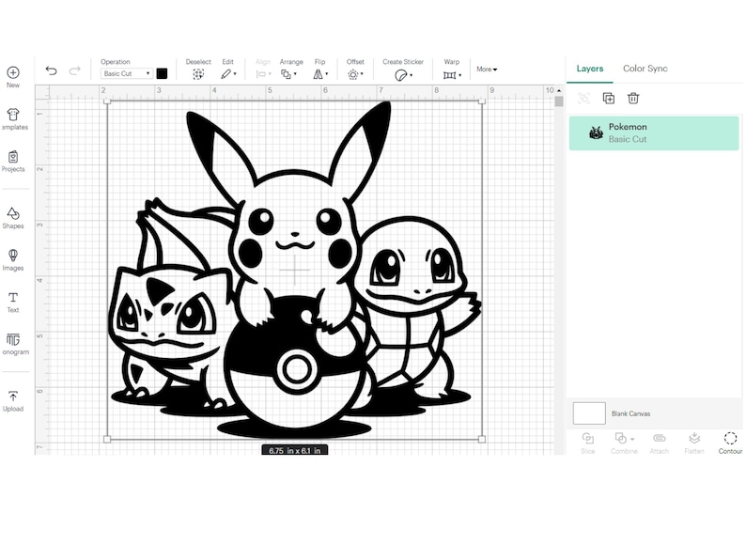The width and height of the screenshot is (746, 560).
Task: Click the New project plus icon
Action: click(x=13, y=72)
